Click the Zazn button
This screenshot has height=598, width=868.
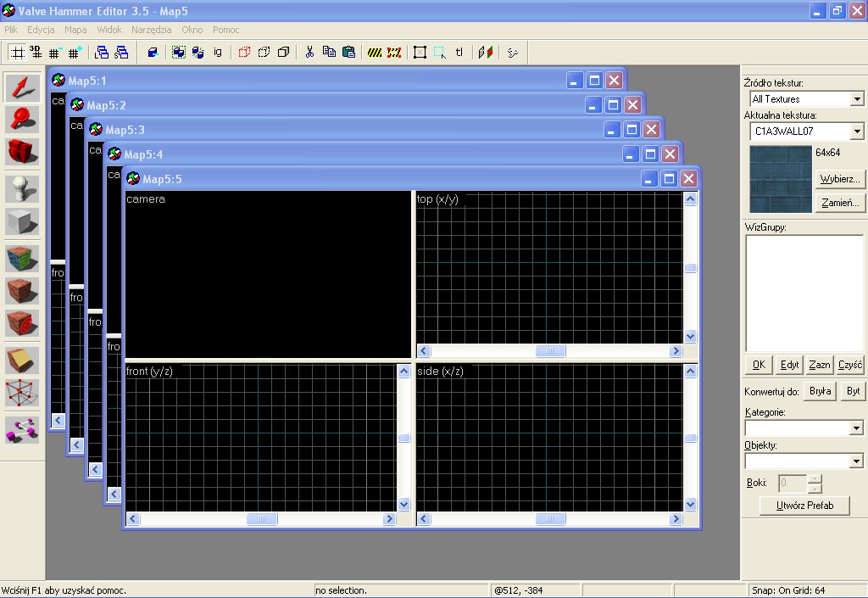(820, 365)
